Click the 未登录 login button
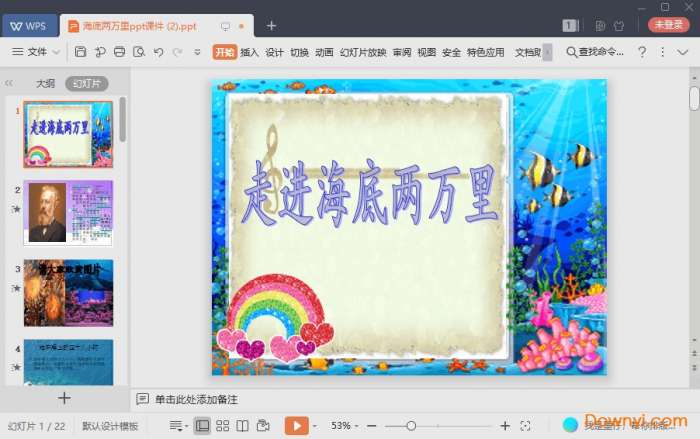The height and width of the screenshot is (439, 700). [669, 25]
